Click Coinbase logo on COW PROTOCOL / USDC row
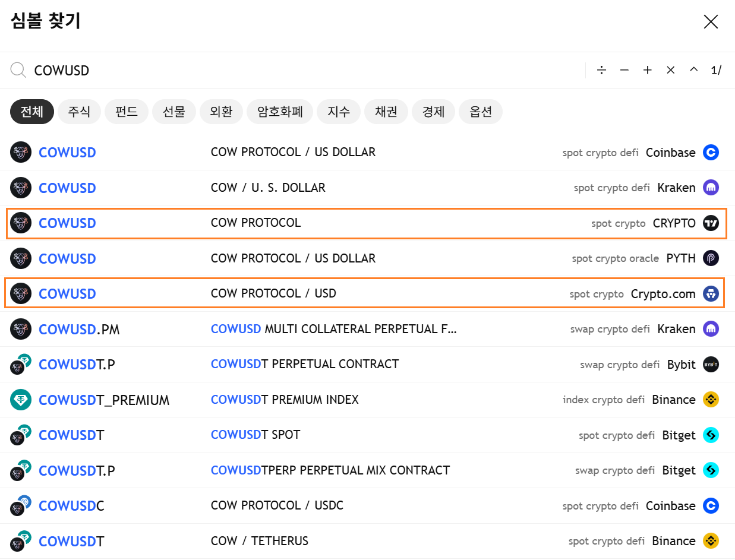 coord(711,506)
